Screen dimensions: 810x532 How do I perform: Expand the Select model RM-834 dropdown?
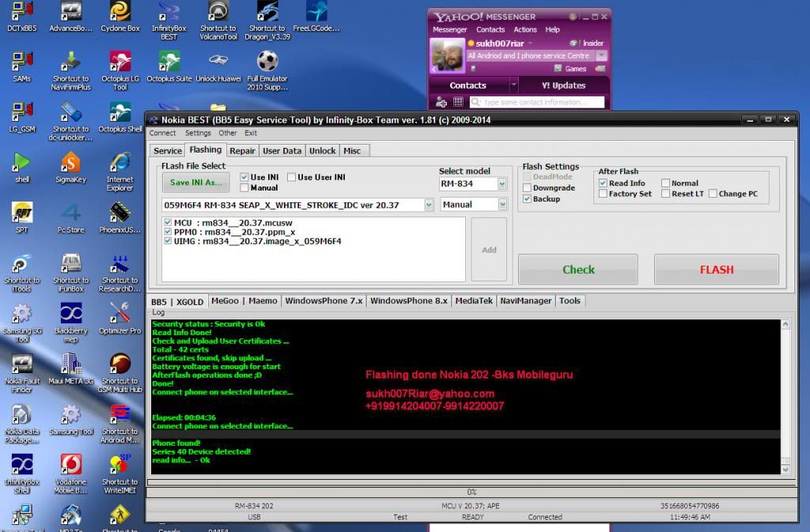pos(502,183)
